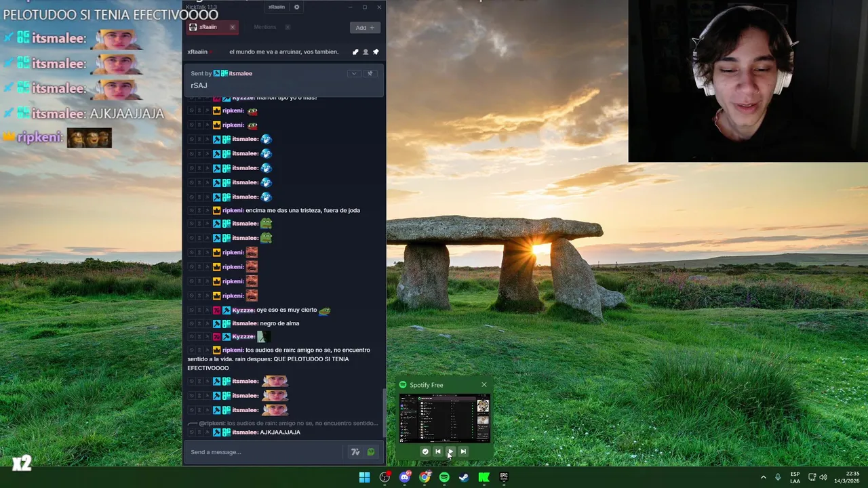Screen dimensions: 868x488
Task: Skip to next track in Spotify preview
Action: [x=463, y=451]
